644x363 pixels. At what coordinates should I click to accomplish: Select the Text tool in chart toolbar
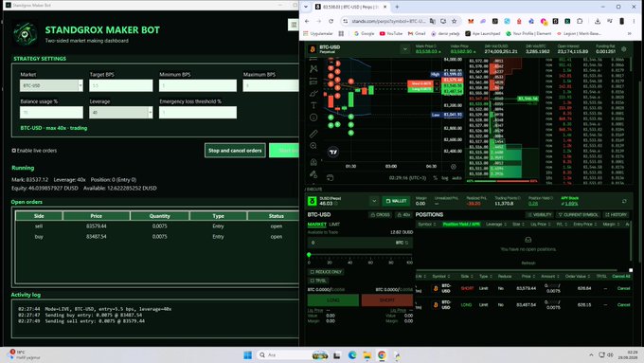pyautogui.click(x=313, y=105)
